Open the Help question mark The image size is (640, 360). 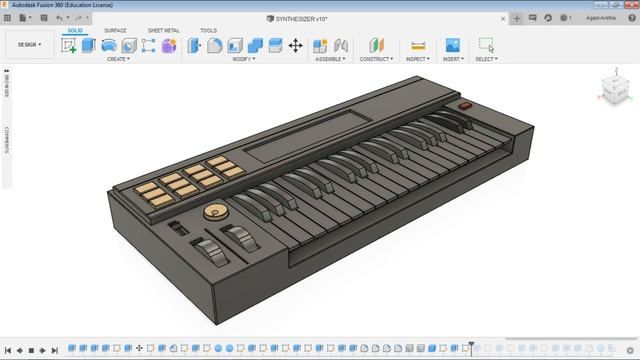click(632, 18)
